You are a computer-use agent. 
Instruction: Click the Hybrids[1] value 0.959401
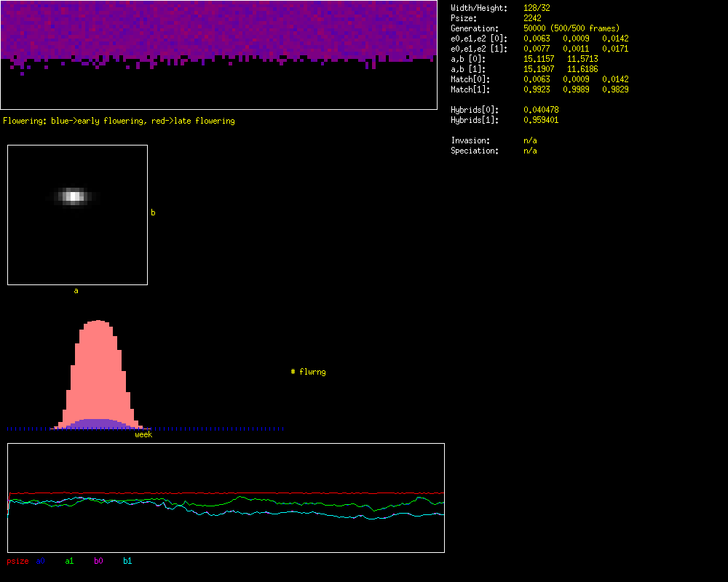(541, 120)
